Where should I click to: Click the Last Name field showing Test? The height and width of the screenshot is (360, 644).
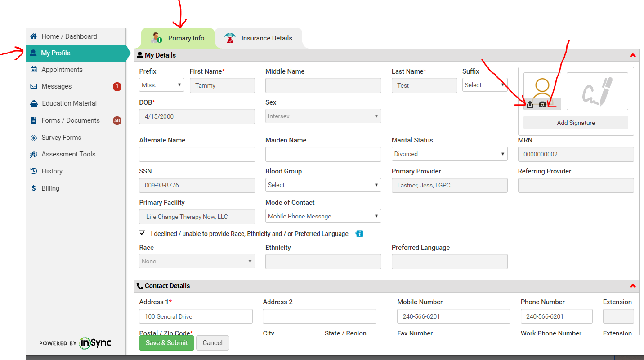coord(425,85)
